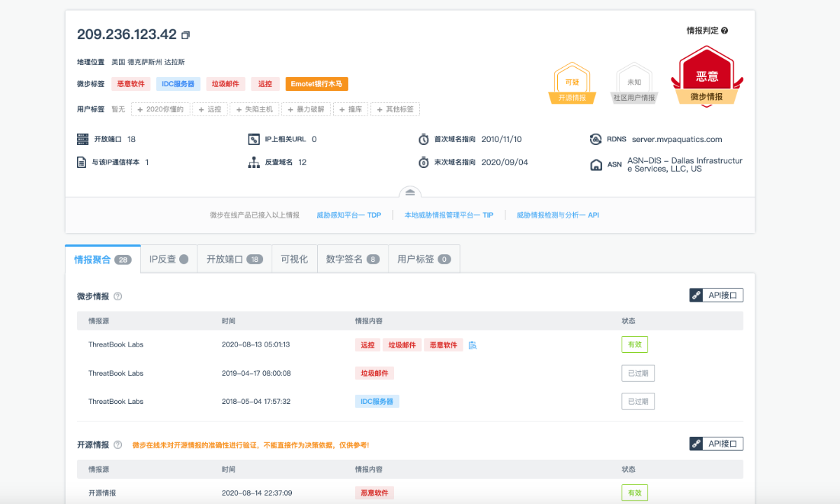
Task: Add user tag 远控
Action: (210, 109)
